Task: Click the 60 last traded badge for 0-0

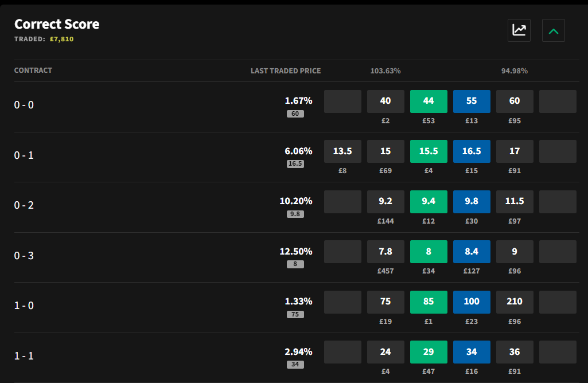Action: tap(295, 114)
